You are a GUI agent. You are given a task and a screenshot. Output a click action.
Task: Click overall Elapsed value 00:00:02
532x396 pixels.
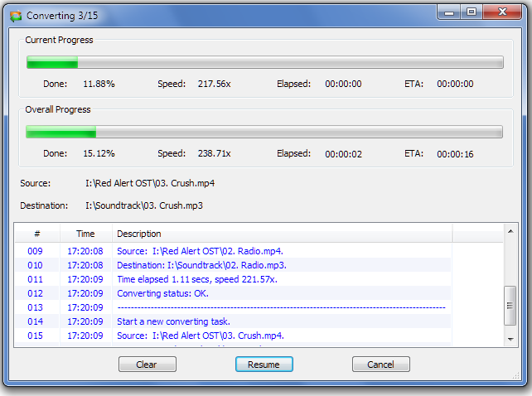[343, 154]
